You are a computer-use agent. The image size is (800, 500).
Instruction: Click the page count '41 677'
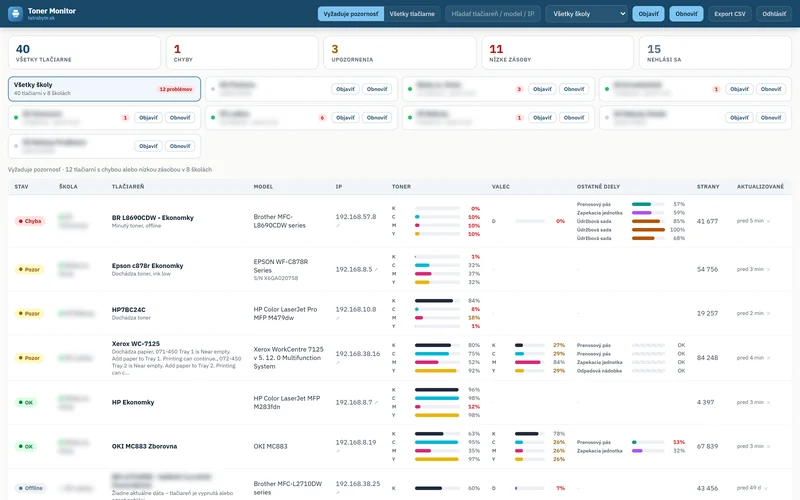pos(707,221)
